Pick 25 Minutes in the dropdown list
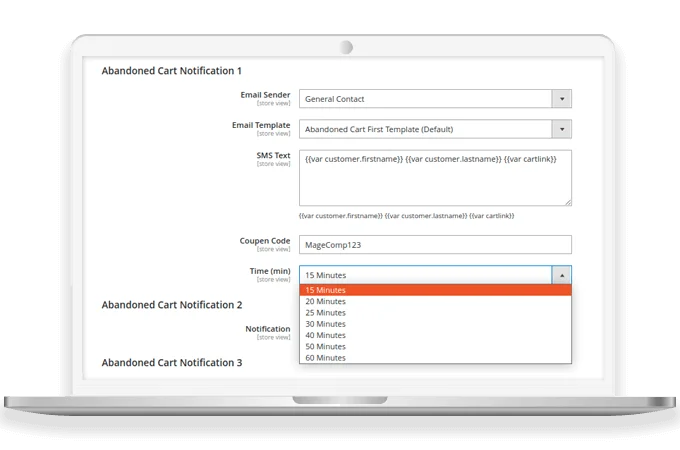Image resolution: width=680 pixels, height=450 pixels. pyautogui.click(x=435, y=313)
